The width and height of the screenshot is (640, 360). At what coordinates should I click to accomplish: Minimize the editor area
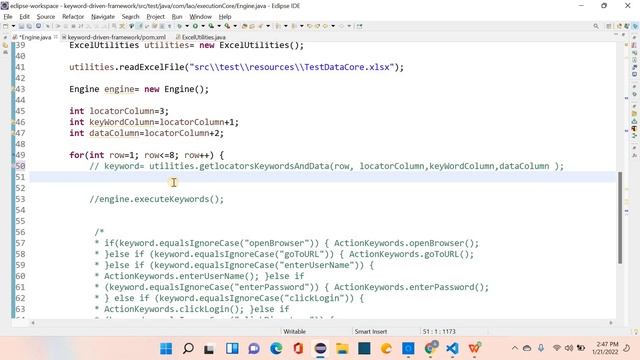[x=616, y=34]
